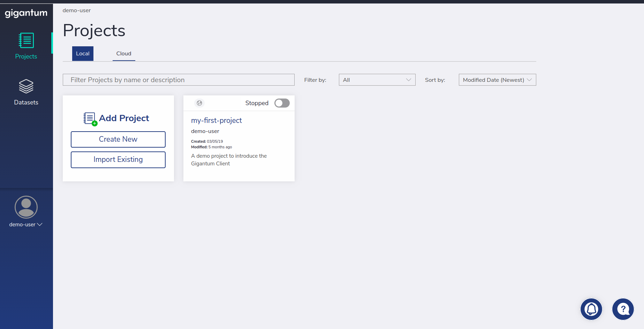Open the Projects notebook icon in sidebar
The image size is (644, 329).
(26, 41)
